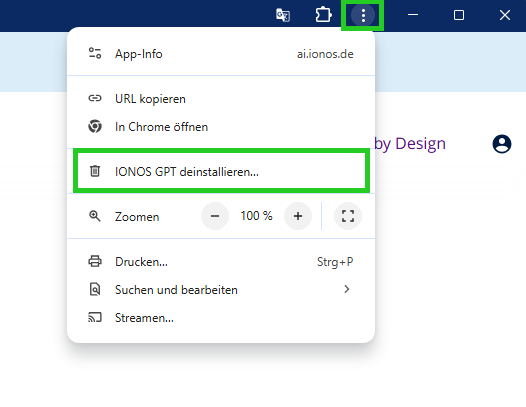Viewport: 526px width, 407px height.
Task: Click the cast screen icon
Action: pos(95,317)
